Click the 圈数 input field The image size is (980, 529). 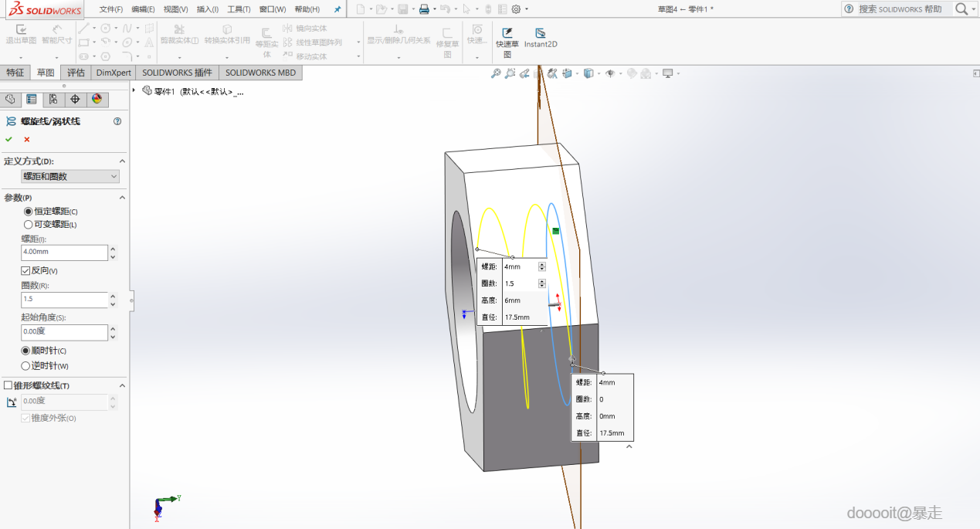pos(64,300)
